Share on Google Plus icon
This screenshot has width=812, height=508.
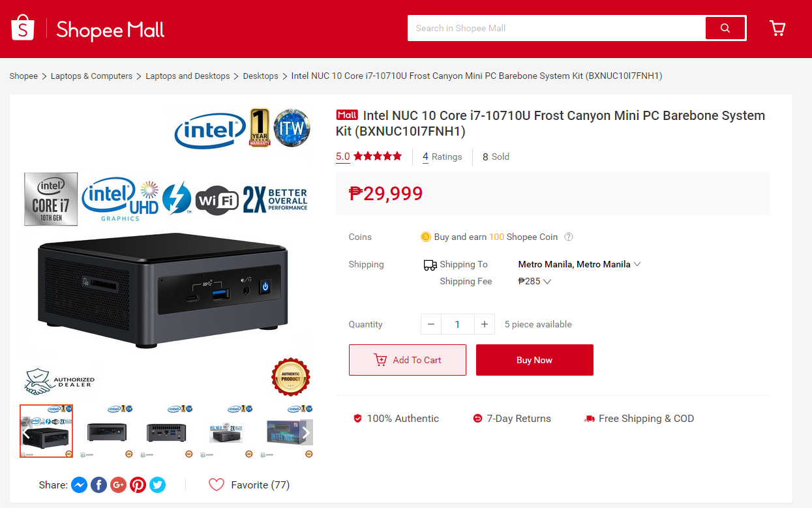(x=118, y=485)
